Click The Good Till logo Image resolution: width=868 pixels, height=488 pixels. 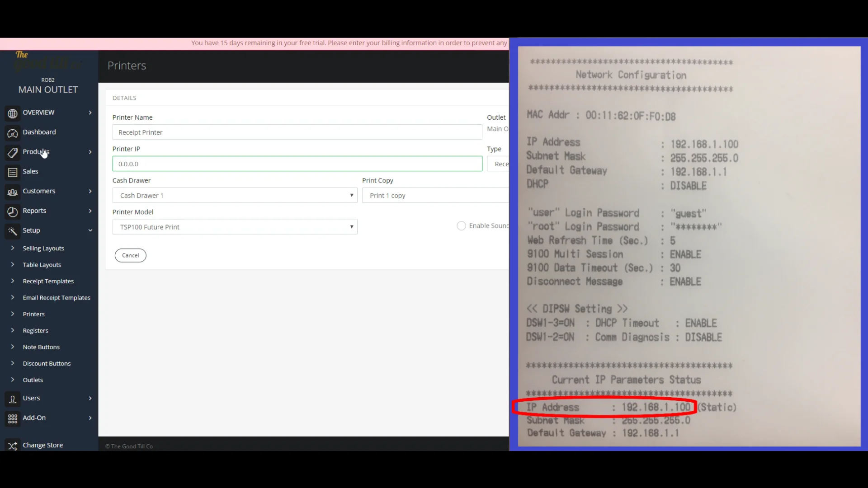click(47, 61)
